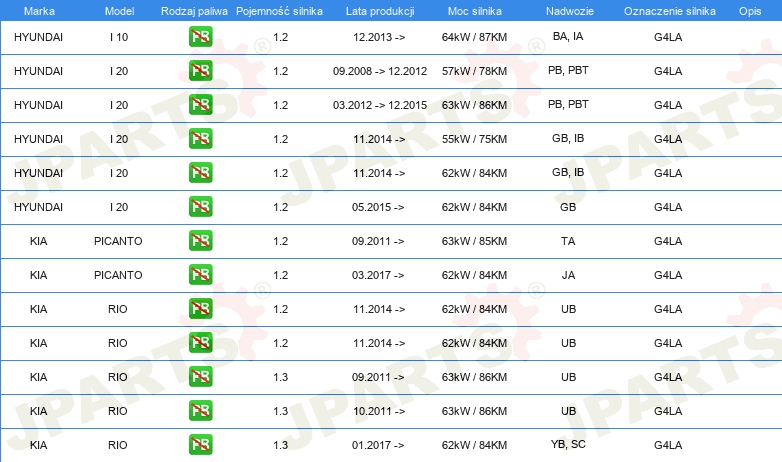Select the 63kW / 86KM cell for I 20

[x=474, y=105]
